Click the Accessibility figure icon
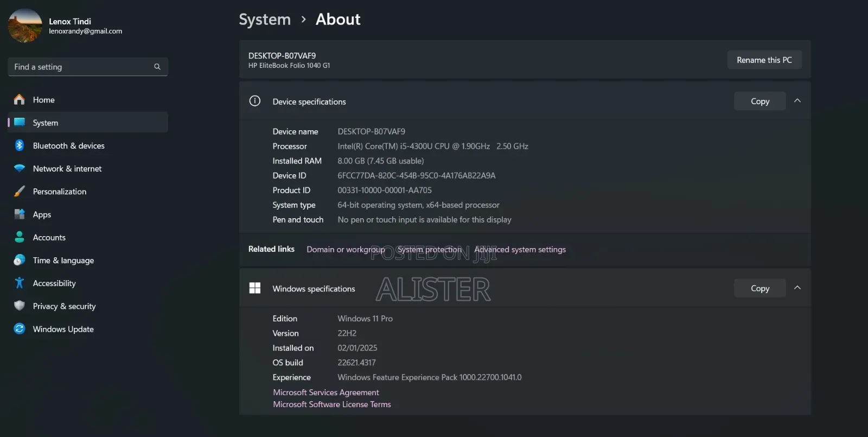The width and height of the screenshot is (868, 437). pyautogui.click(x=20, y=283)
